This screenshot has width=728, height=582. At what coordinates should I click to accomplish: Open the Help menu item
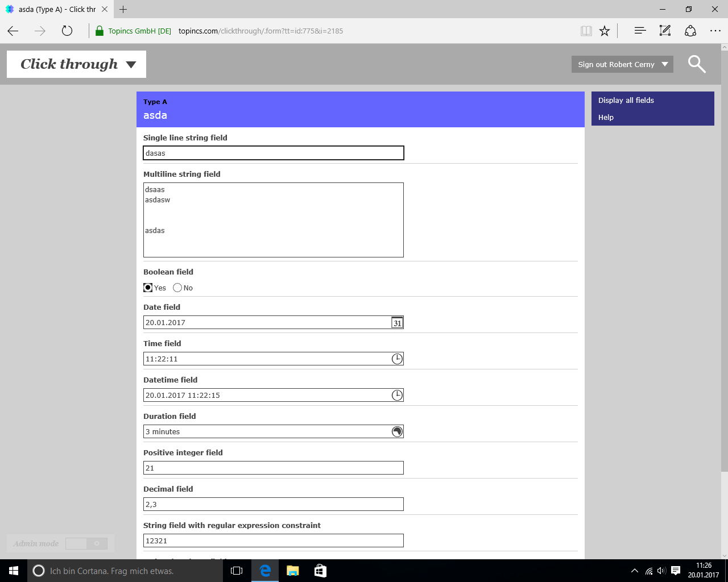[x=606, y=118]
